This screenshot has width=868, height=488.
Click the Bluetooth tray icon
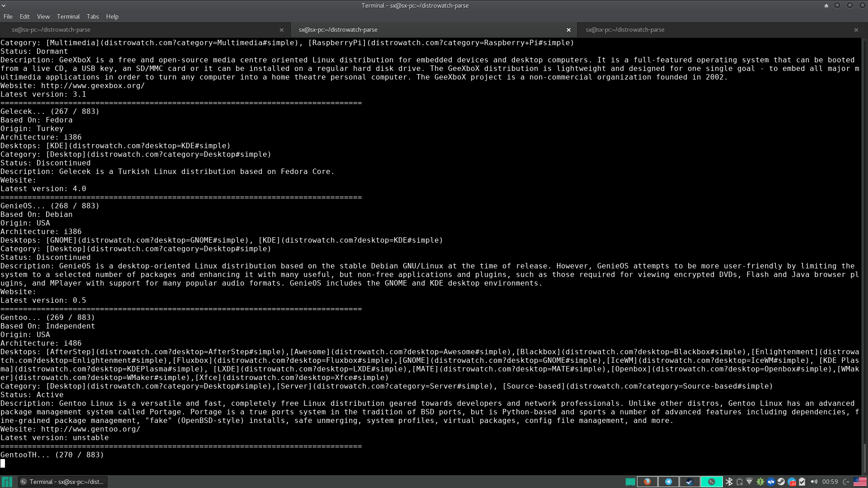click(729, 482)
